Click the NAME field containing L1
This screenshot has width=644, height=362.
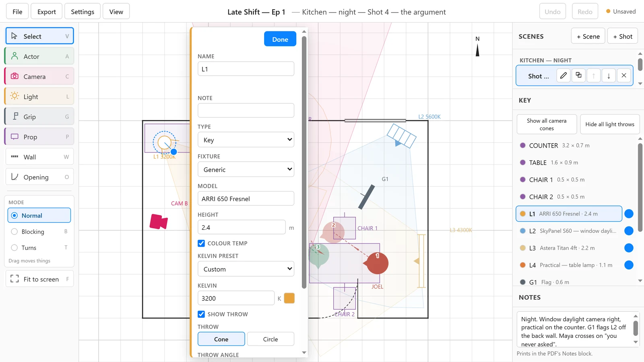(246, 69)
